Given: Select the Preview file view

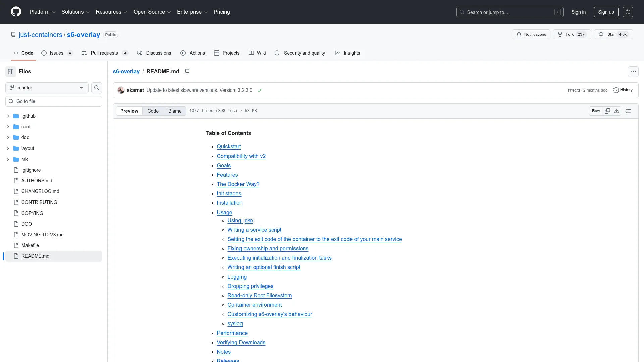Looking at the screenshot, I should (129, 111).
